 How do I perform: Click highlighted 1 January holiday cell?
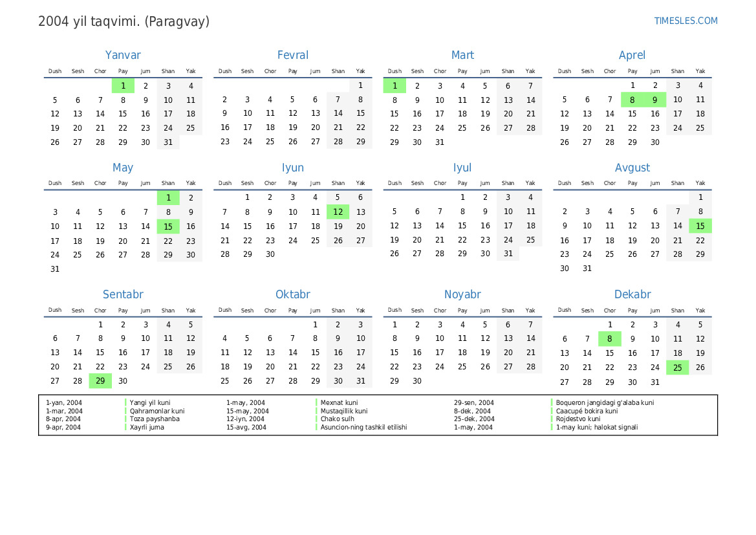point(123,86)
